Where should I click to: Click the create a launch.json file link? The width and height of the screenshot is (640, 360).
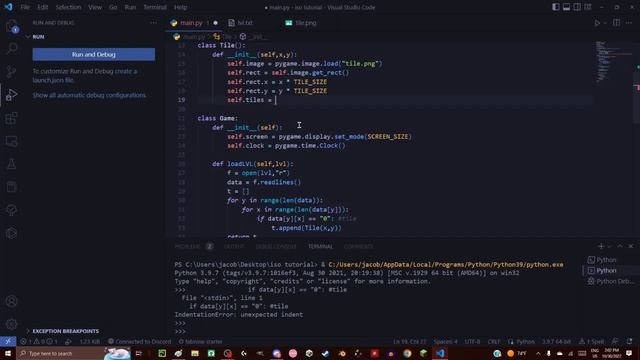tap(85, 76)
